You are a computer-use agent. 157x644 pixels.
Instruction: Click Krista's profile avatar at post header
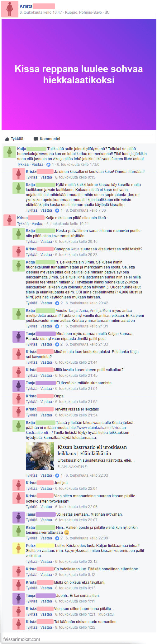(x=10, y=9)
